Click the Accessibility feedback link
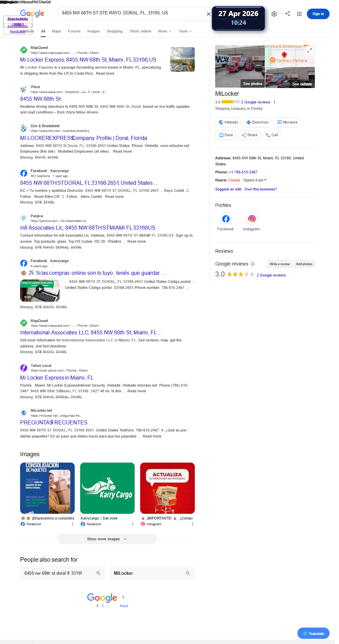The image size is (339, 644). 17,29
